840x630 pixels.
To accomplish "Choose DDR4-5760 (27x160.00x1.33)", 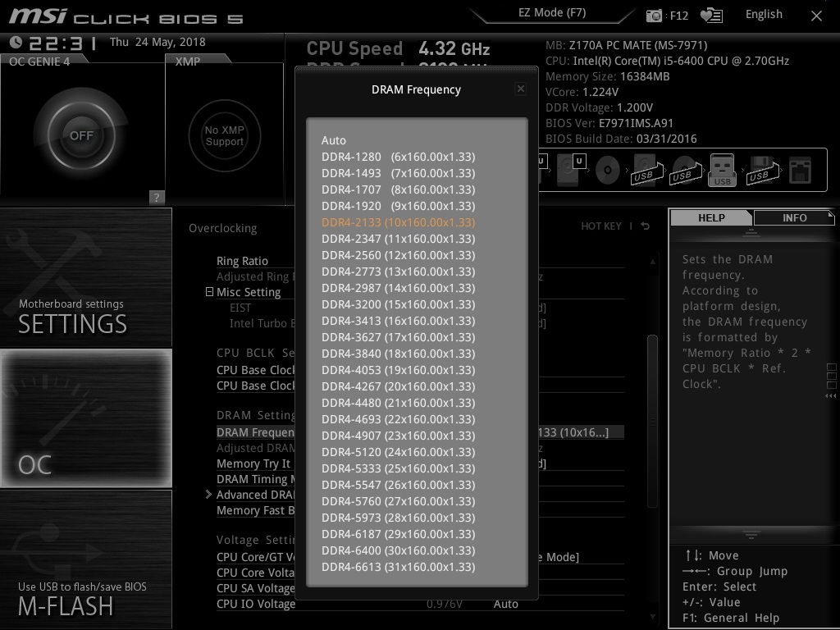I will click(x=398, y=501).
